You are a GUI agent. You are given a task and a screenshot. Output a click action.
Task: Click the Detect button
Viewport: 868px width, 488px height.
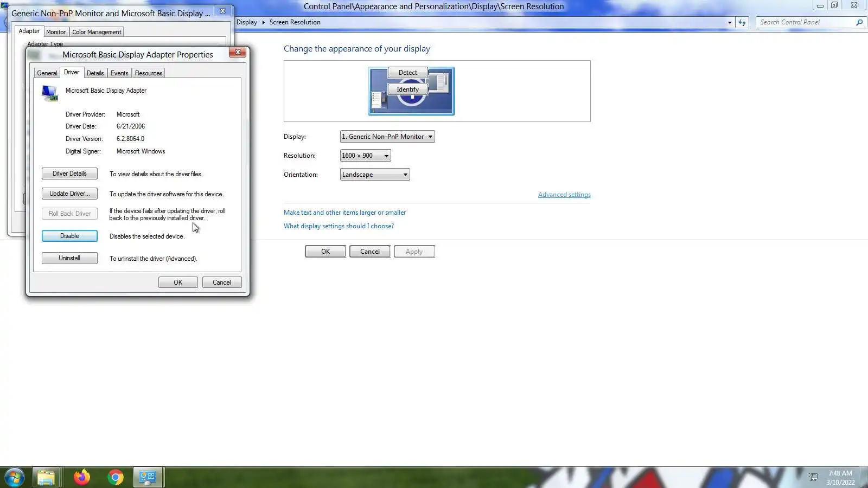coord(408,73)
